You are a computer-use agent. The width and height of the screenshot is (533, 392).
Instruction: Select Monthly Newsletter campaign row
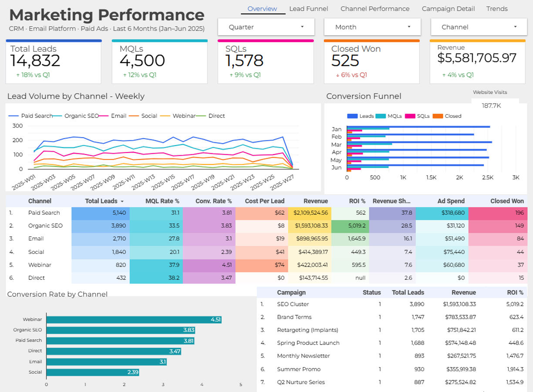click(x=392, y=356)
